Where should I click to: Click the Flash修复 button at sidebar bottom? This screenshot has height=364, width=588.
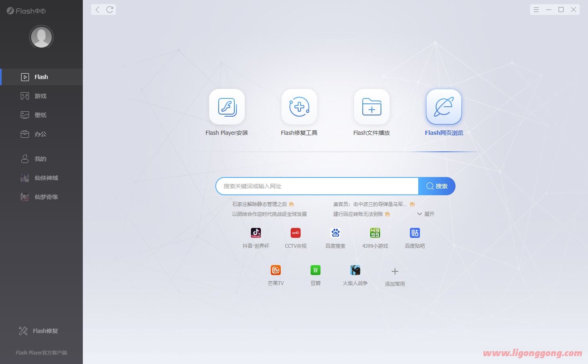coord(39,331)
